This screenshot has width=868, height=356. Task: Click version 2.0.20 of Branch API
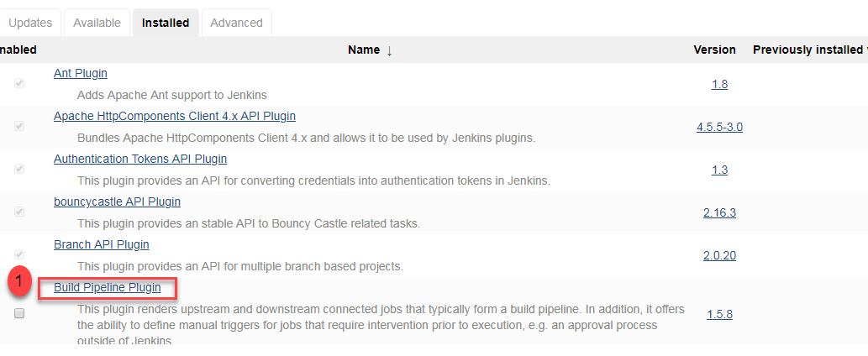click(x=719, y=255)
